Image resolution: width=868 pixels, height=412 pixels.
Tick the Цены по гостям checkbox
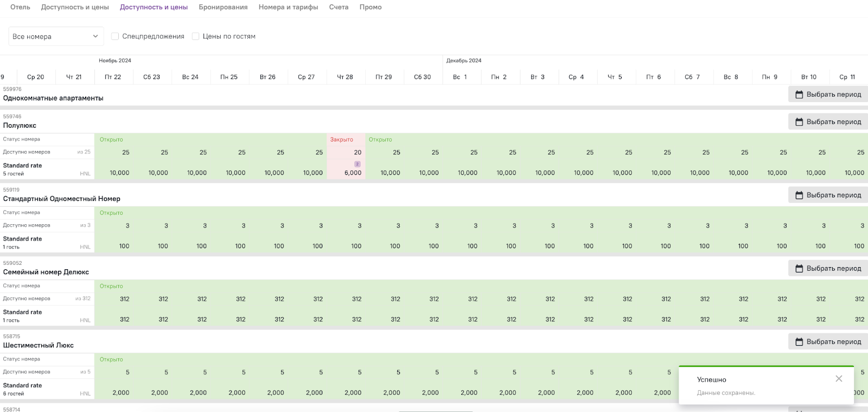pyautogui.click(x=196, y=36)
